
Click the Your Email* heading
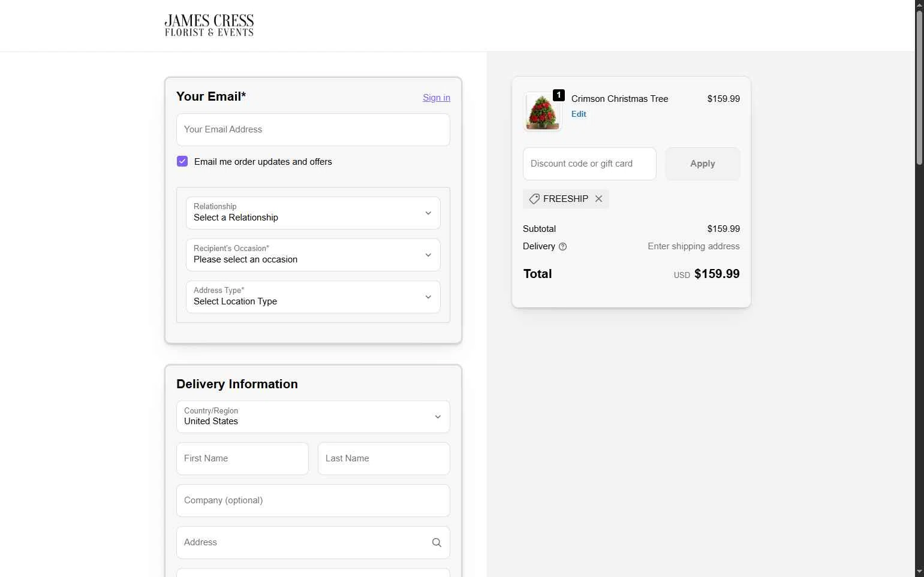[x=211, y=96]
